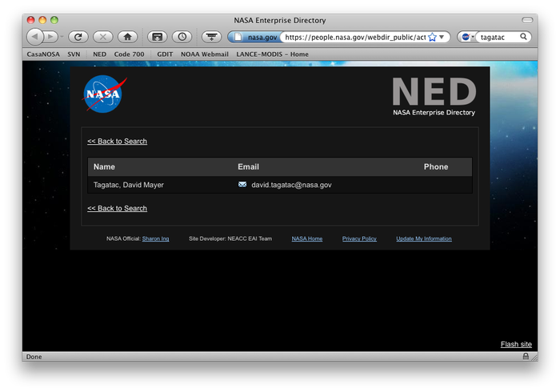Image resolution: width=560 pixels, height=392 pixels.
Task: Go back with the browser back arrow
Action: click(x=35, y=37)
